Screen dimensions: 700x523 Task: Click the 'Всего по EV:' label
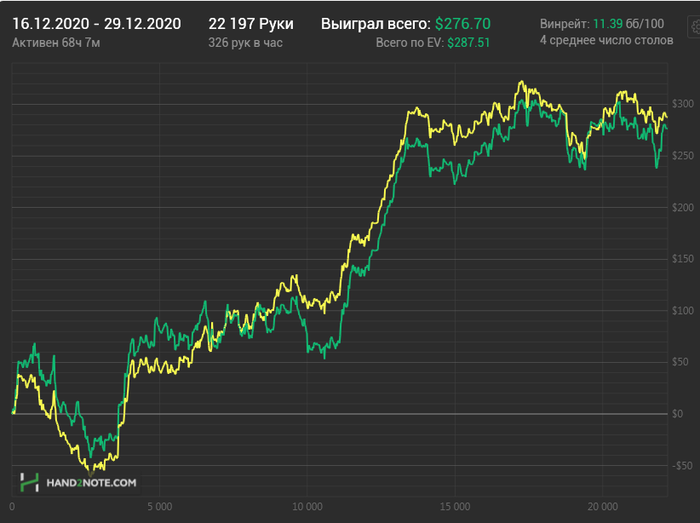click(x=410, y=43)
